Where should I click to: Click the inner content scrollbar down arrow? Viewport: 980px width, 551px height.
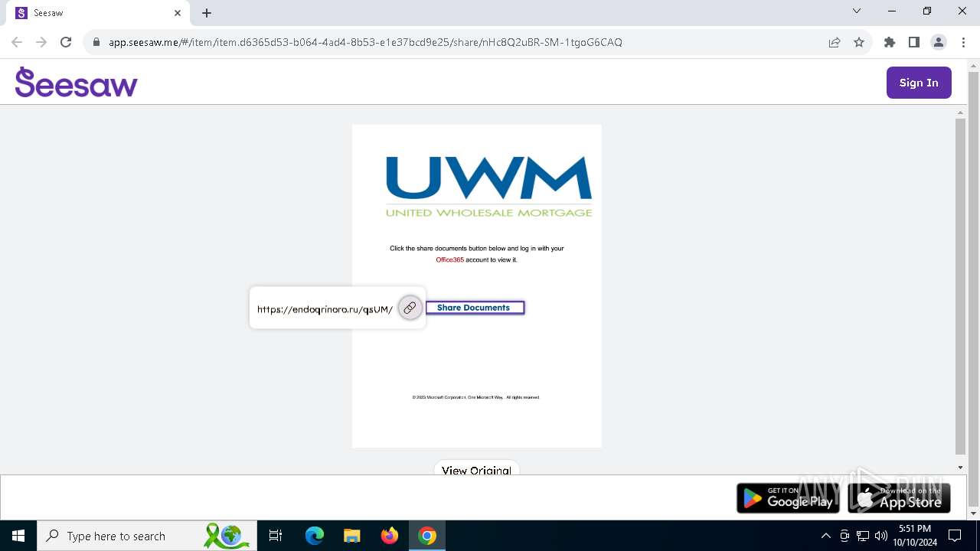click(961, 468)
